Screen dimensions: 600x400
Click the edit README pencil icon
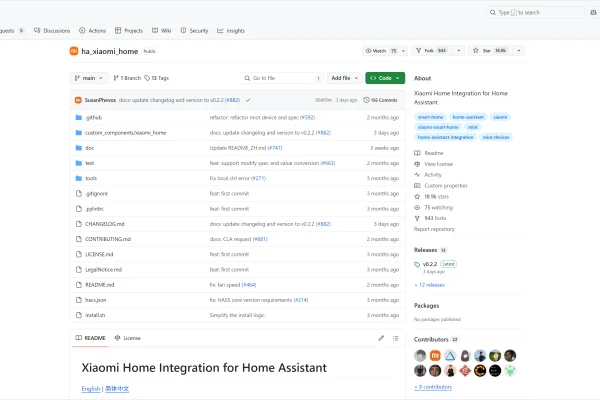tap(381, 338)
